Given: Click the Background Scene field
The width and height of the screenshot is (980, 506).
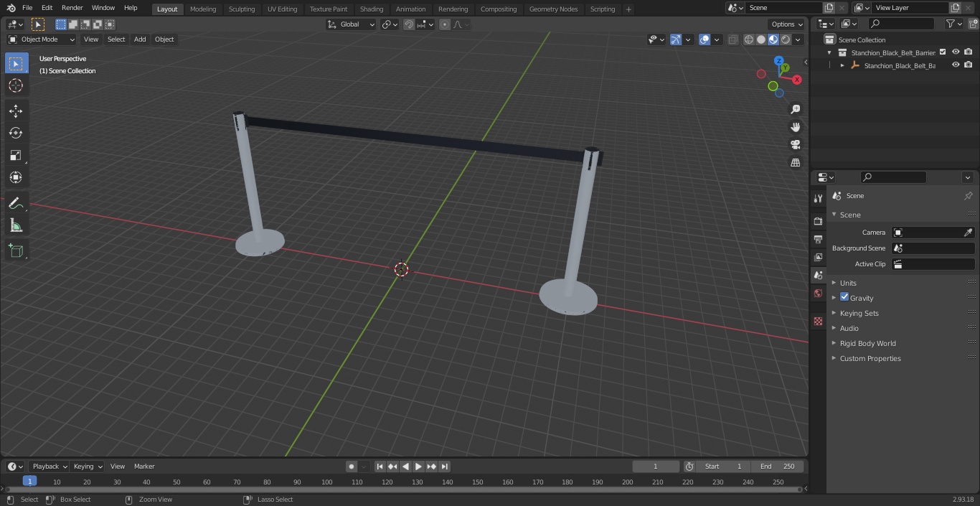Looking at the screenshot, I should pos(933,248).
